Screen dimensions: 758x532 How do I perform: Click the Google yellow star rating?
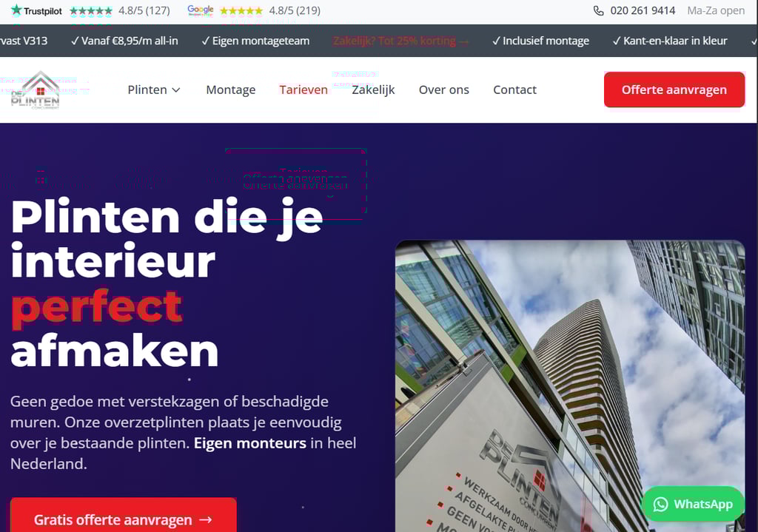click(x=241, y=10)
